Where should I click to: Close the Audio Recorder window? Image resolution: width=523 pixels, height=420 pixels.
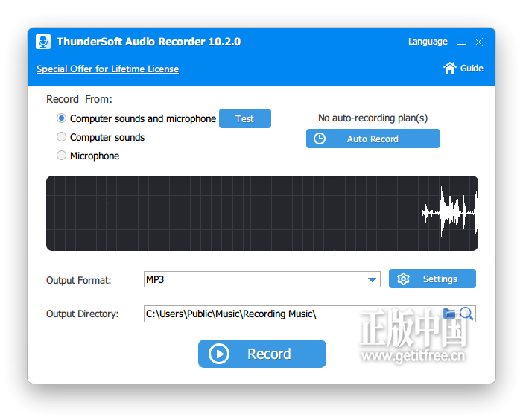[x=478, y=42]
